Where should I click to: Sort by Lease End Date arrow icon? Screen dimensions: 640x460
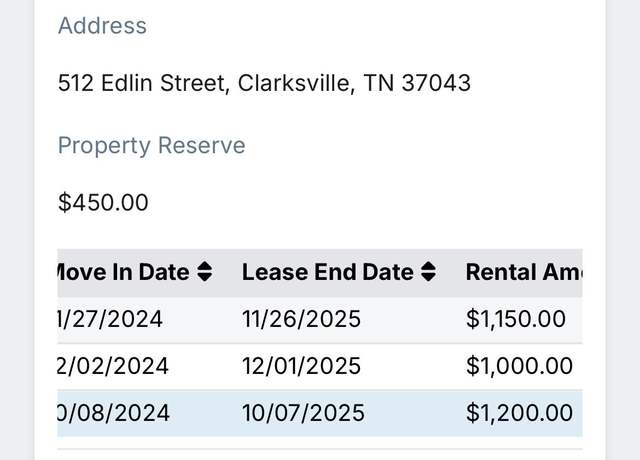click(428, 271)
